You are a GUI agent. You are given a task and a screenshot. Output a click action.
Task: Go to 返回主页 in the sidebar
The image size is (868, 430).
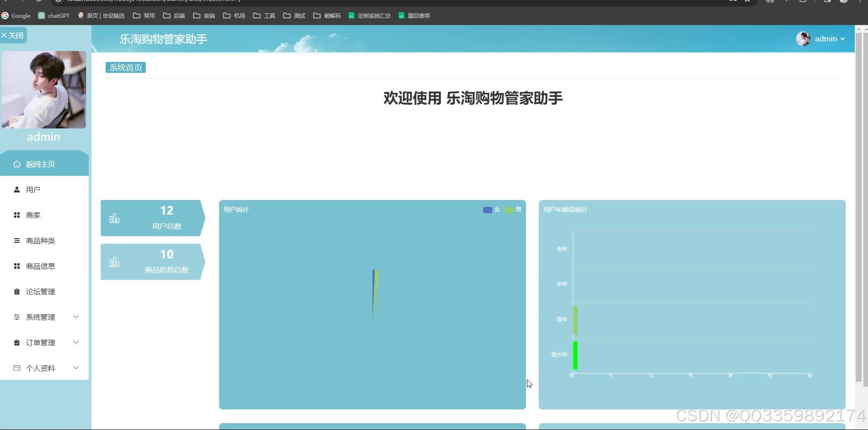pos(44,163)
